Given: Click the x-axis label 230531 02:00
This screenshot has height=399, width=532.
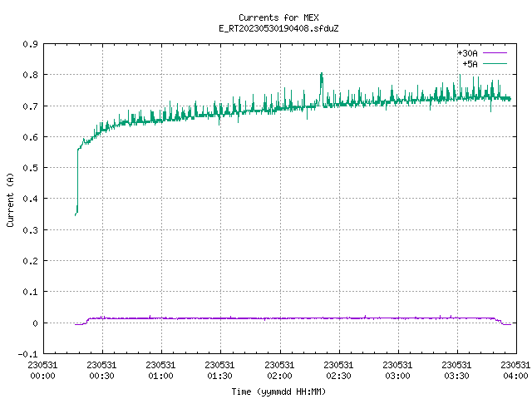Looking at the screenshot, I should [x=279, y=371].
